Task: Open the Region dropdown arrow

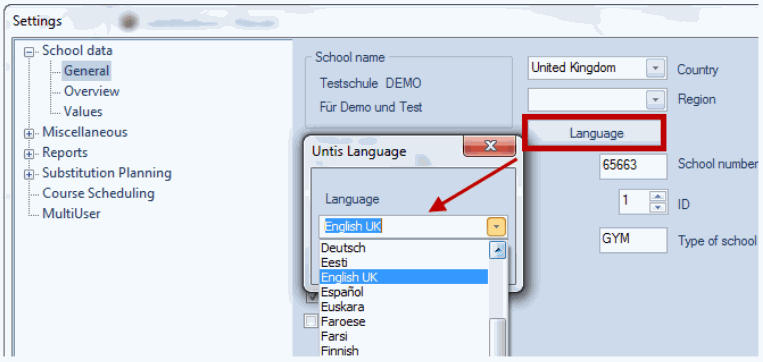Action: point(655,100)
